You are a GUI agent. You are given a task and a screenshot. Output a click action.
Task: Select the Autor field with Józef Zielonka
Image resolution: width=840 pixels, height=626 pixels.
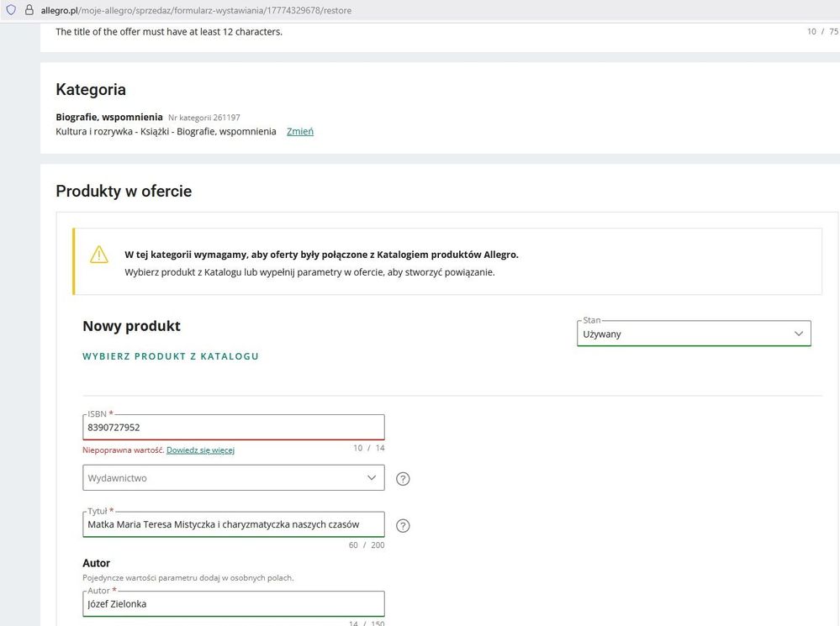coord(233,603)
